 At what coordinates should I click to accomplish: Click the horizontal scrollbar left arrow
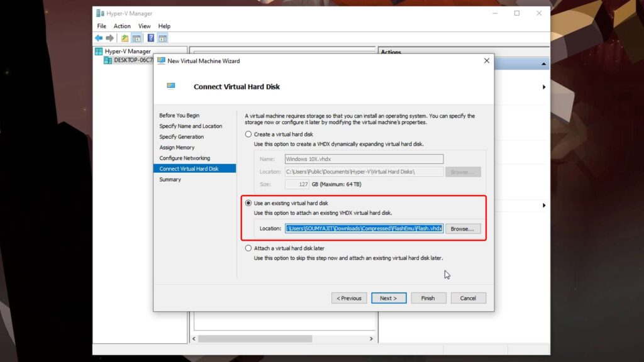[194, 339]
